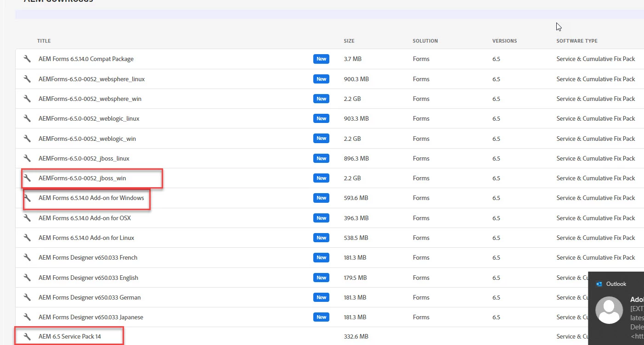Click wrench icon beside AEMForms-6.5.0-0052_jboss_linux
Image resolution: width=644 pixels, height=345 pixels.
27,158
